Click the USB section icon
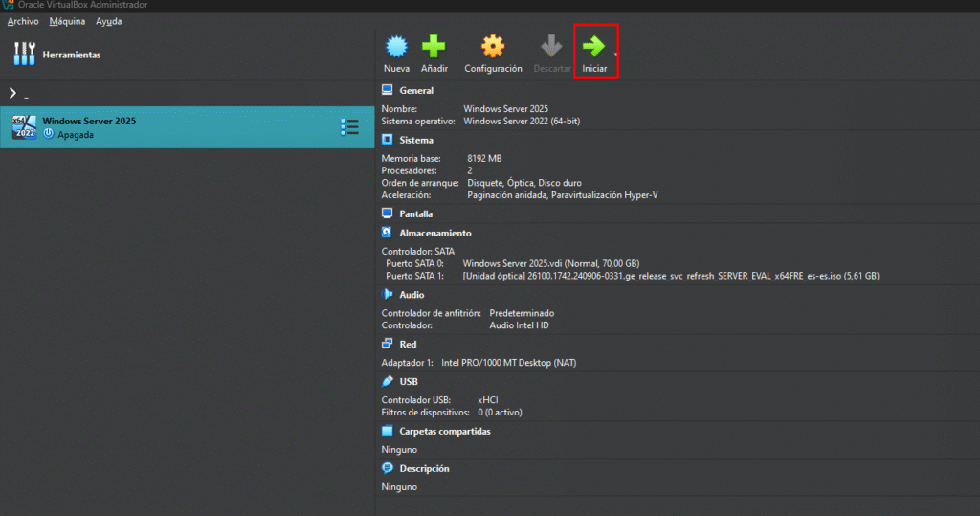This screenshot has height=516, width=980. click(x=387, y=381)
